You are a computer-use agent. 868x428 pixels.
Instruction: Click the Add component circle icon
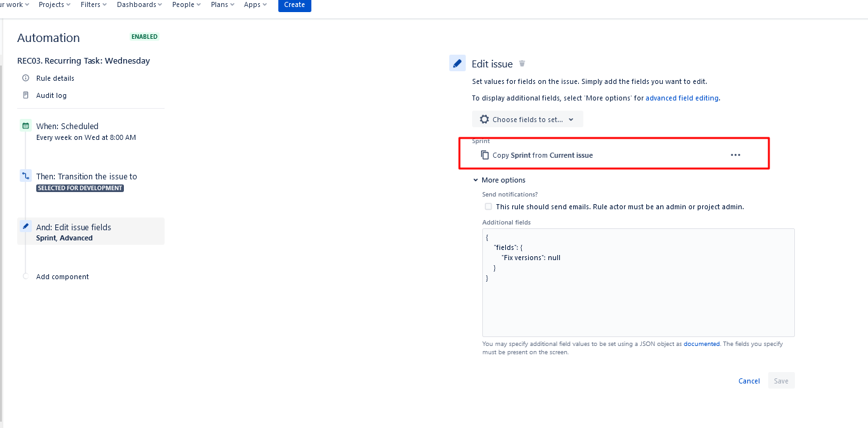point(25,277)
